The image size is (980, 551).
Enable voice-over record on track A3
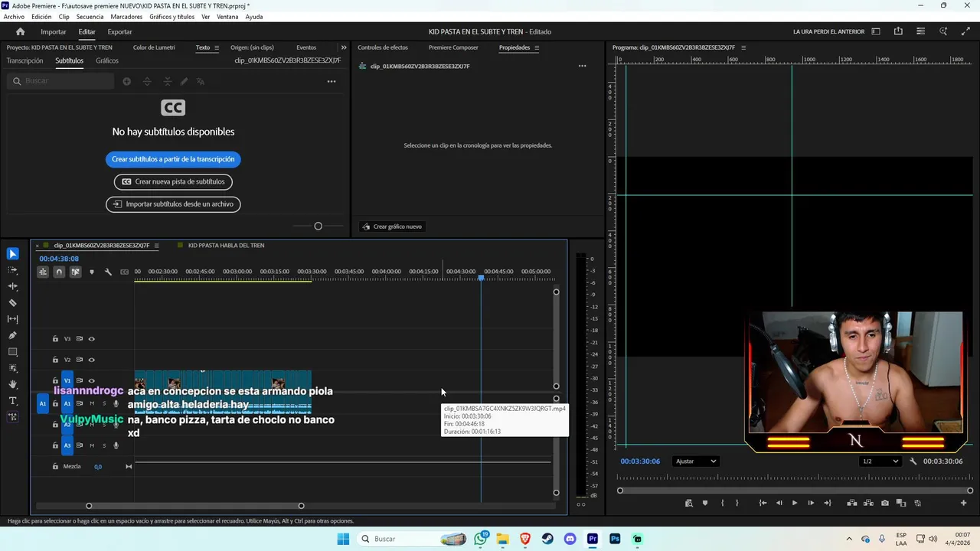click(x=116, y=445)
